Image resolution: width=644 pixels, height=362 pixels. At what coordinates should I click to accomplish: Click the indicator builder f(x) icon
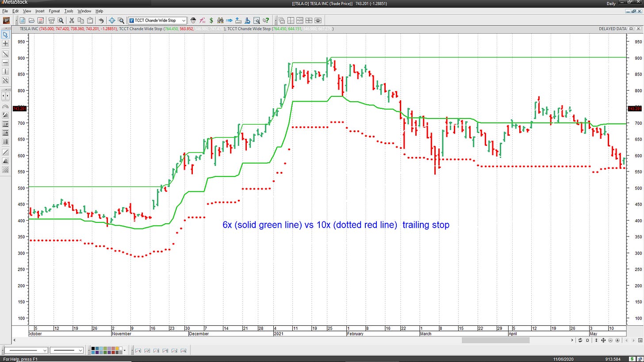202,20
